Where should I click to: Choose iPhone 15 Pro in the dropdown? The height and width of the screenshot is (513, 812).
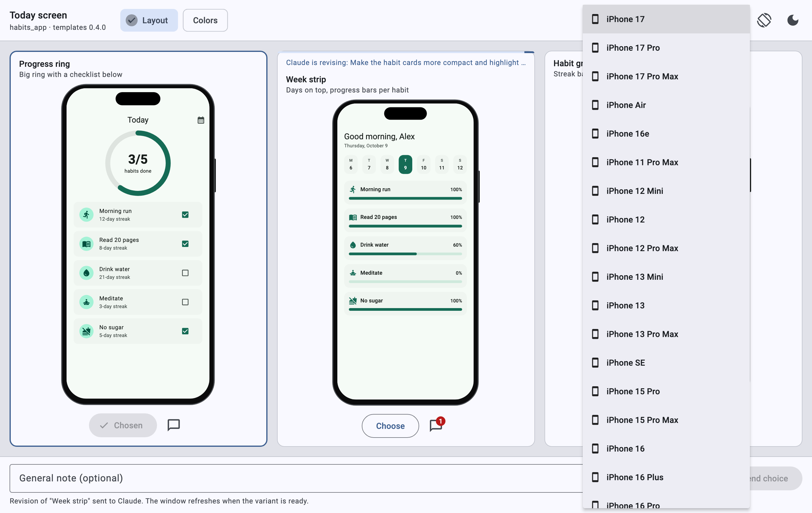tap(666, 391)
